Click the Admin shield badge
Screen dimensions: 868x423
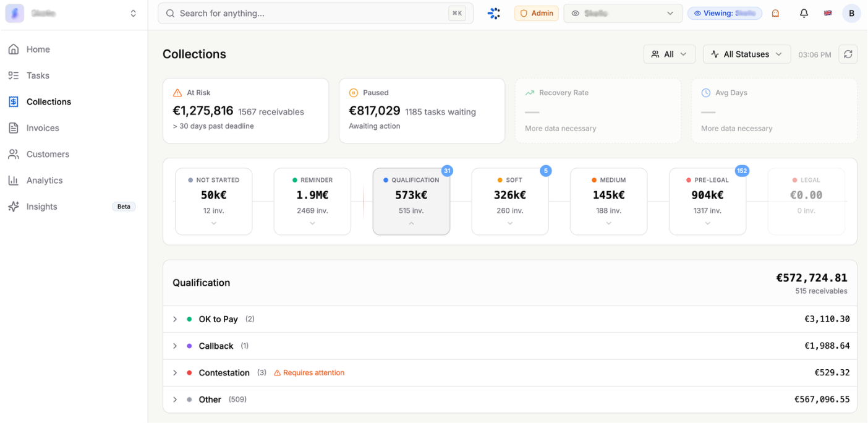click(536, 13)
